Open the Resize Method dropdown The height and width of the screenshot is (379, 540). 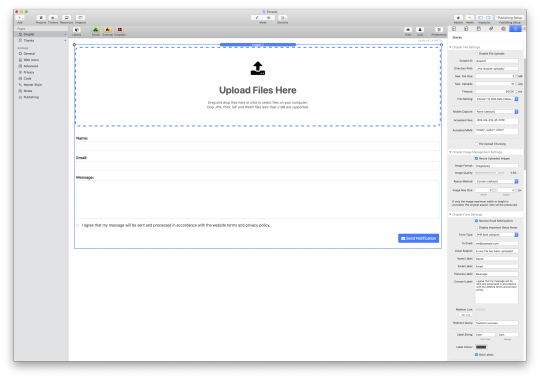coord(497,181)
